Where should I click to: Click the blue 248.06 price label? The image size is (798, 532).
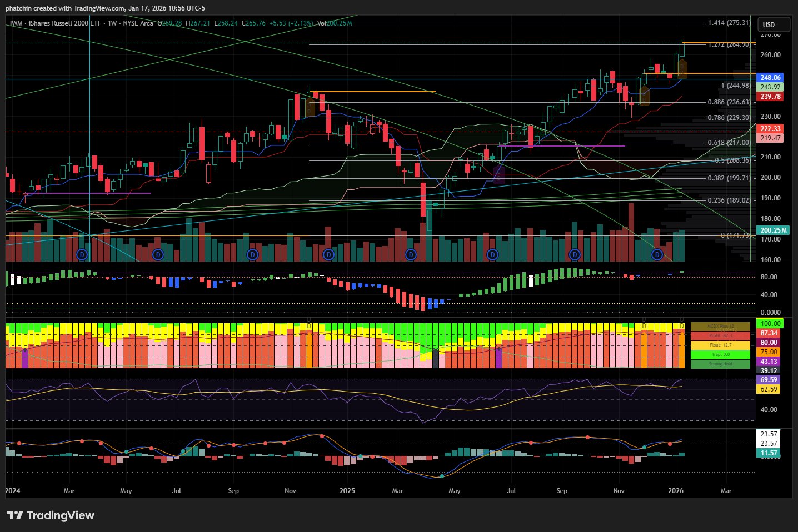click(770, 78)
